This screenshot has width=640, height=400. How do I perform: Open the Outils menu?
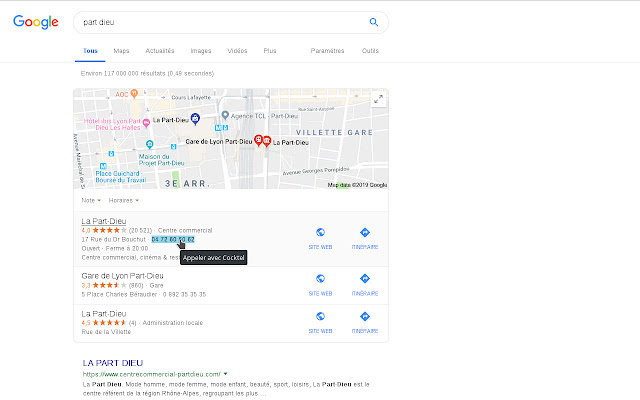click(x=370, y=51)
